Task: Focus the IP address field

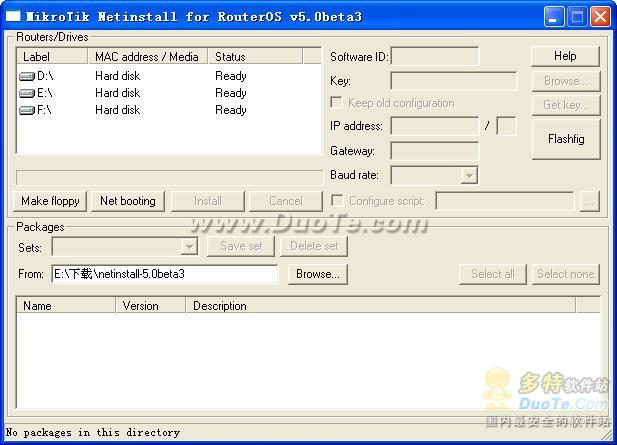Action: pyautogui.click(x=435, y=126)
